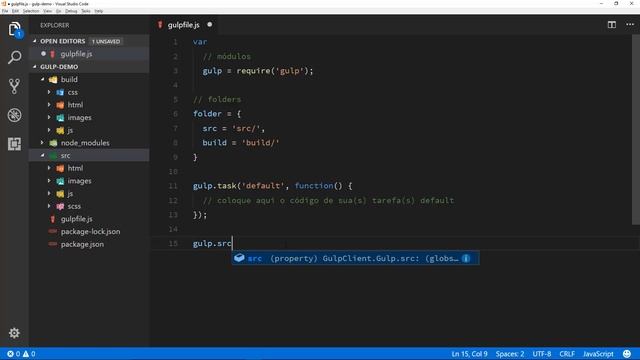This screenshot has height=360, width=640.
Task: Click the warnings count icon in status bar
Action: 26,354
